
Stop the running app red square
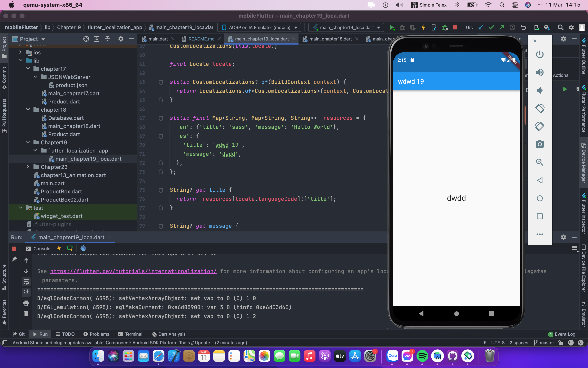(x=455, y=28)
